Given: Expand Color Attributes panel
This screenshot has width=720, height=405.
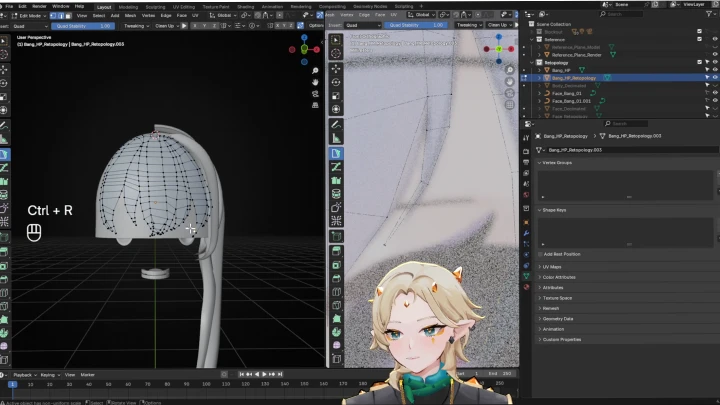Looking at the screenshot, I should tap(557, 277).
